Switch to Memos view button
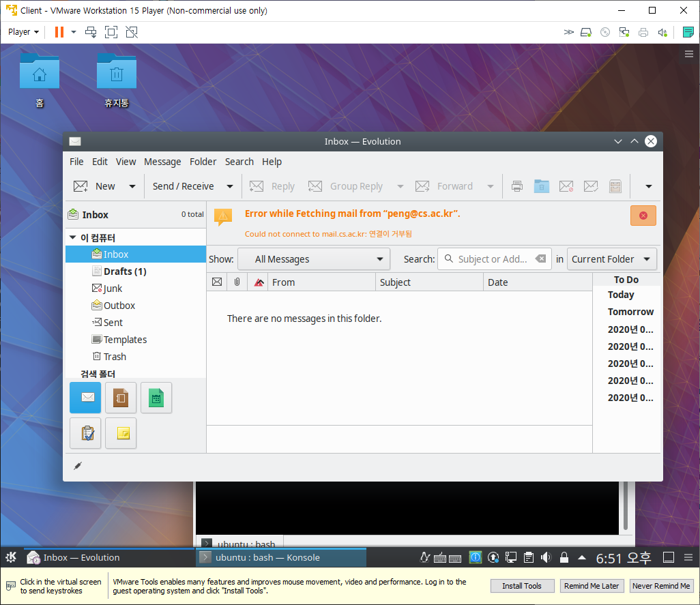The image size is (700, 605). coord(121,433)
